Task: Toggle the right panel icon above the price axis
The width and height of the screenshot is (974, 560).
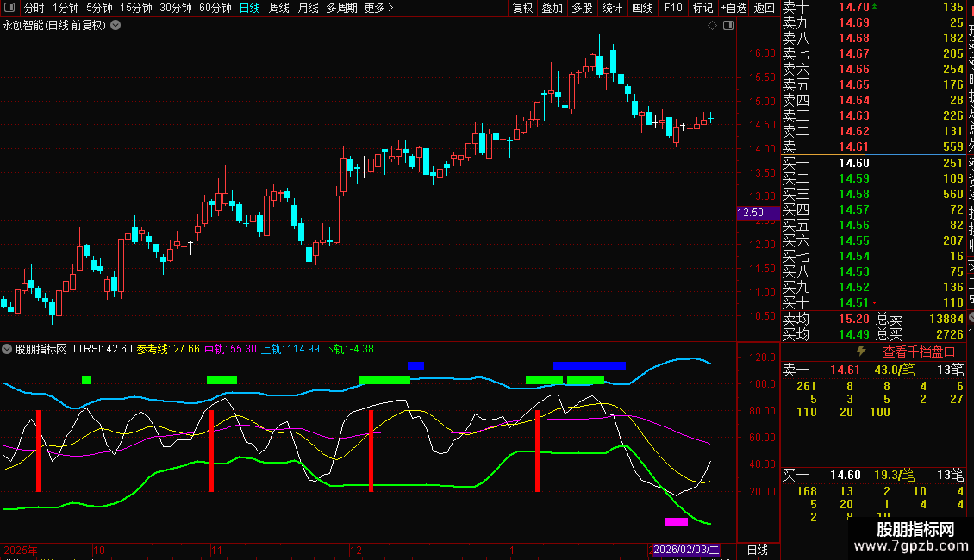Action: (x=728, y=26)
